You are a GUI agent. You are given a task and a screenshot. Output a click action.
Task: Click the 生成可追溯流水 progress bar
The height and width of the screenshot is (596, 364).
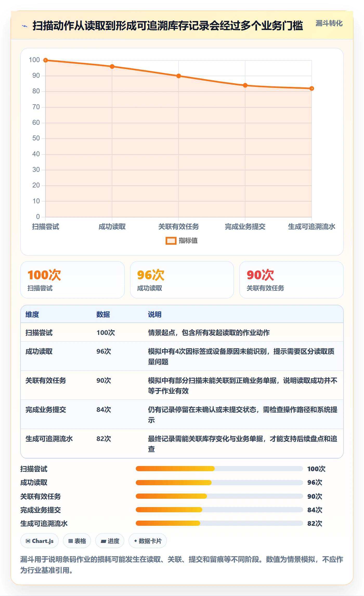click(x=219, y=523)
